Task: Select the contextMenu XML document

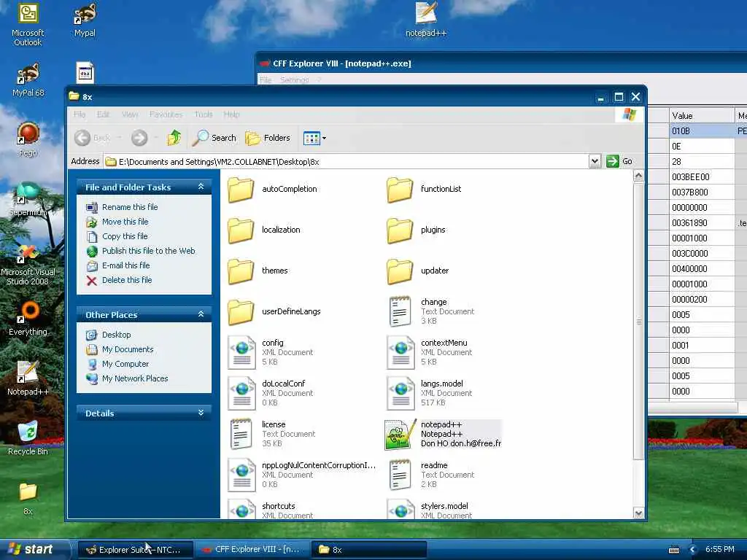Action: point(429,352)
